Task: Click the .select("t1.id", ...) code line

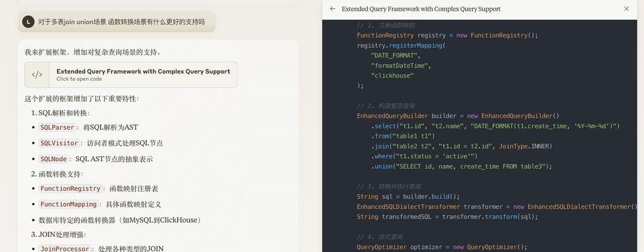Action: pyautogui.click(x=495, y=126)
